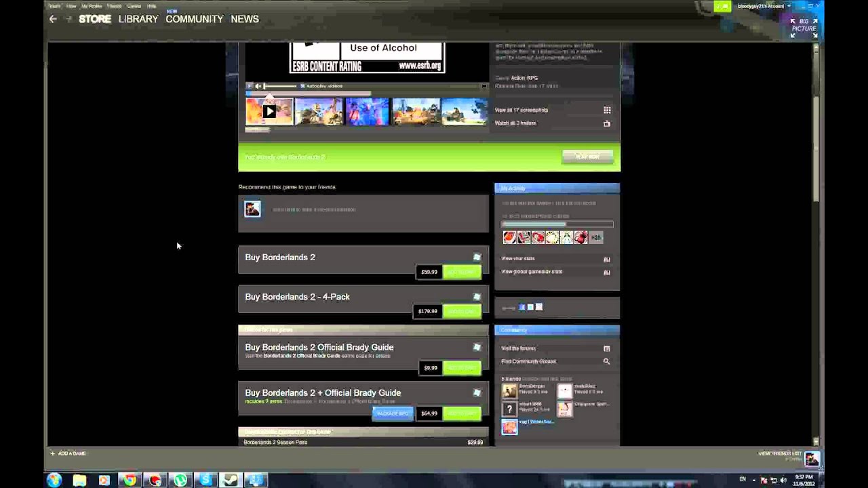Screen dimensions: 868x488
Task: Click the magnifier icon beside Community Groups
Action: coord(607,361)
